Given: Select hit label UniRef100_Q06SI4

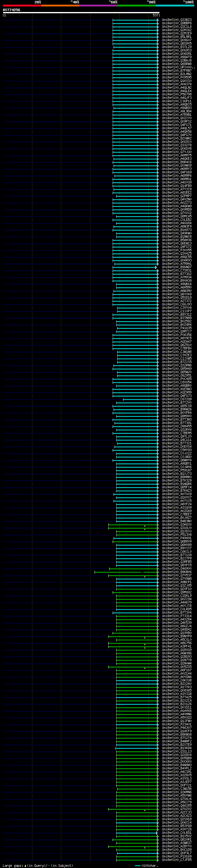Looking at the screenshot, I should tap(177, 822).
